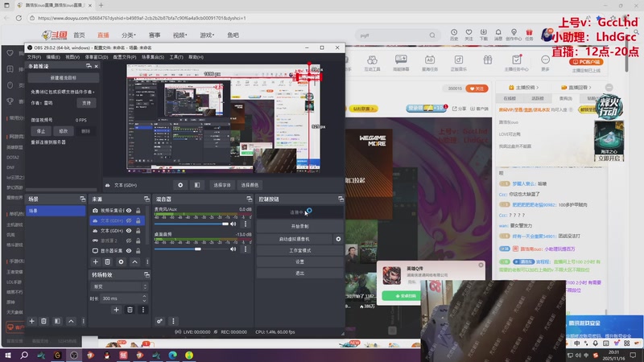Open the 渐变 transition type dropdown
This screenshot has height=362, width=644.
[x=118, y=286]
